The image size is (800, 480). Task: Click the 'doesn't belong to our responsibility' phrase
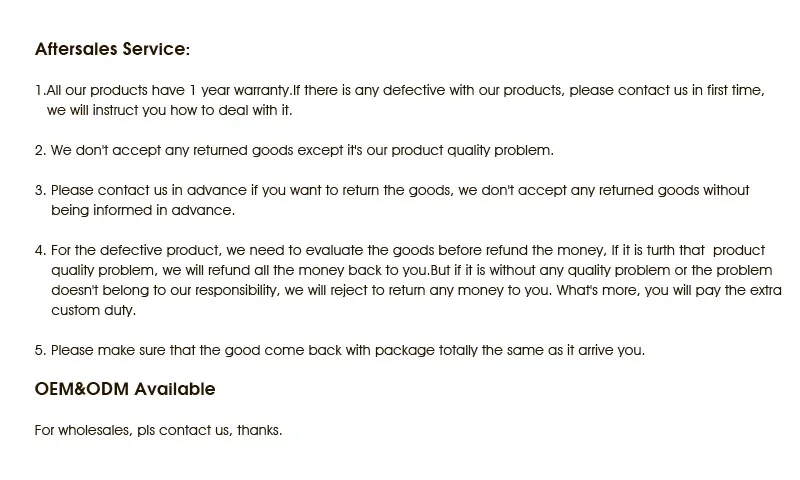(x=165, y=290)
